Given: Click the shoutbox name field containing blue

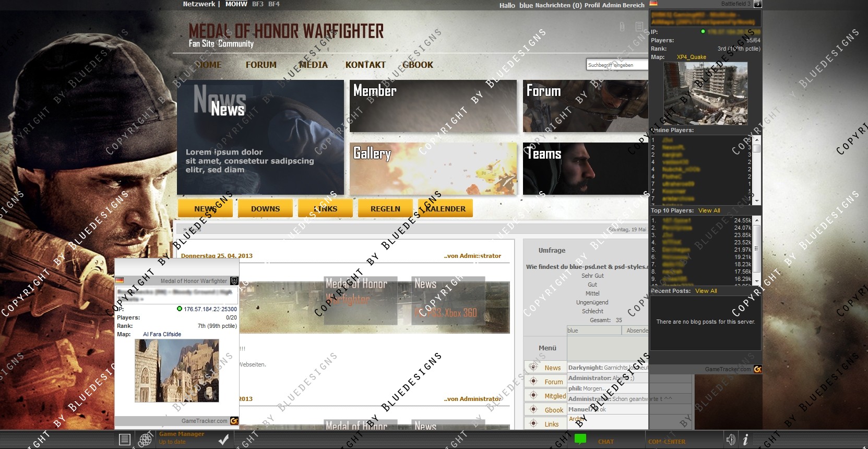Looking at the screenshot, I should click(594, 330).
